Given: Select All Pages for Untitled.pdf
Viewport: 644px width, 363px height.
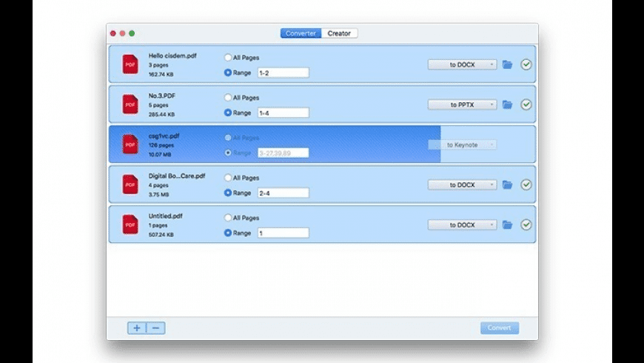Looking at the screenshot, I should (228, 218).
